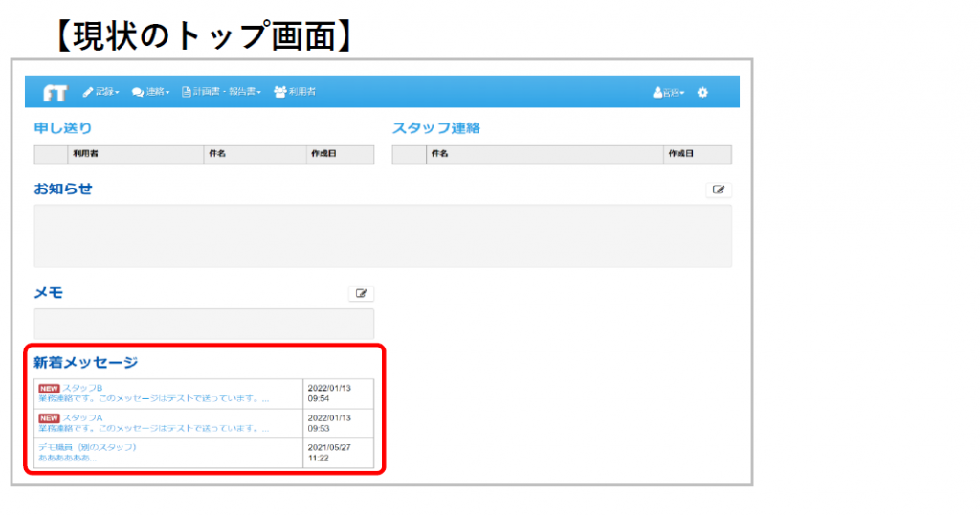The height and width of the screenshot is (516, 980).
Task: Open the 記録 dropdown menu
Action: [101, 92]
